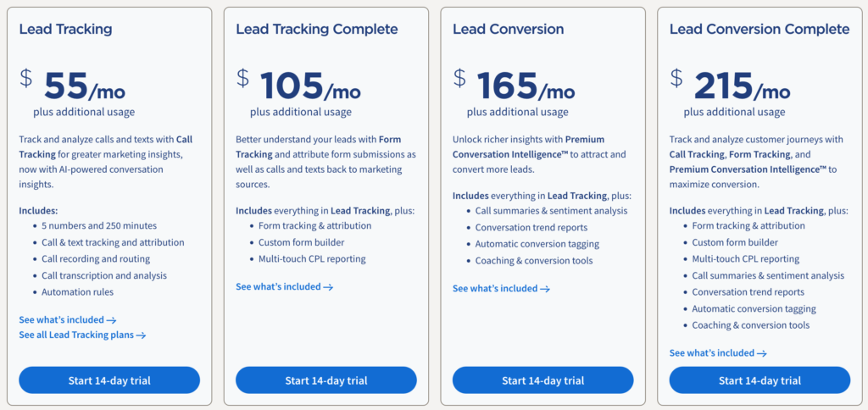Viewport: 868px width, 410px height.
Task: Click arrow icon after Lead Conversion Complete's See what's included
Action: [762, 353]
